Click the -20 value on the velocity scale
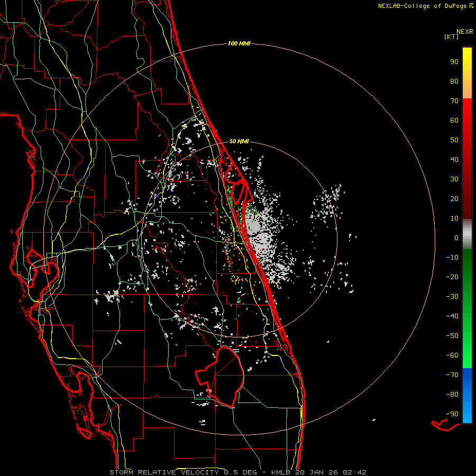This screenshot has width=476, height=476. click(x=452, y=277)
